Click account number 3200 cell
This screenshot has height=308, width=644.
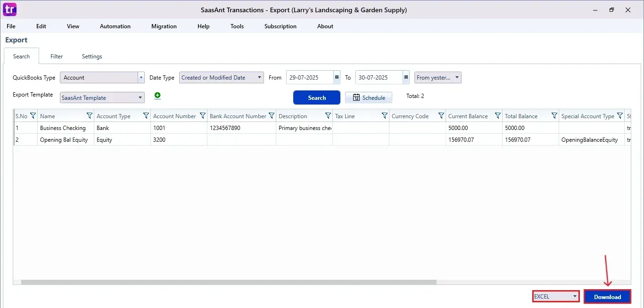pos(179,139)
